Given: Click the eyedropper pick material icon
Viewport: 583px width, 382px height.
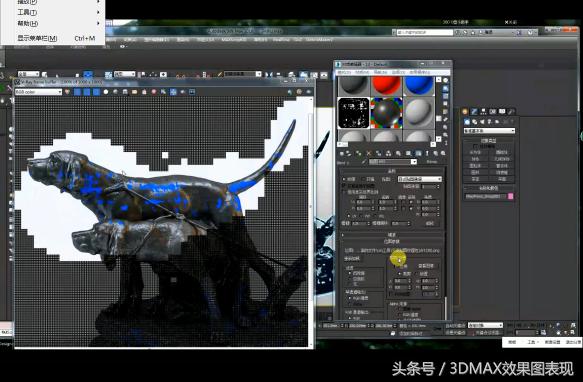Looking at the screenshot, I should click(x=364, y=162).
